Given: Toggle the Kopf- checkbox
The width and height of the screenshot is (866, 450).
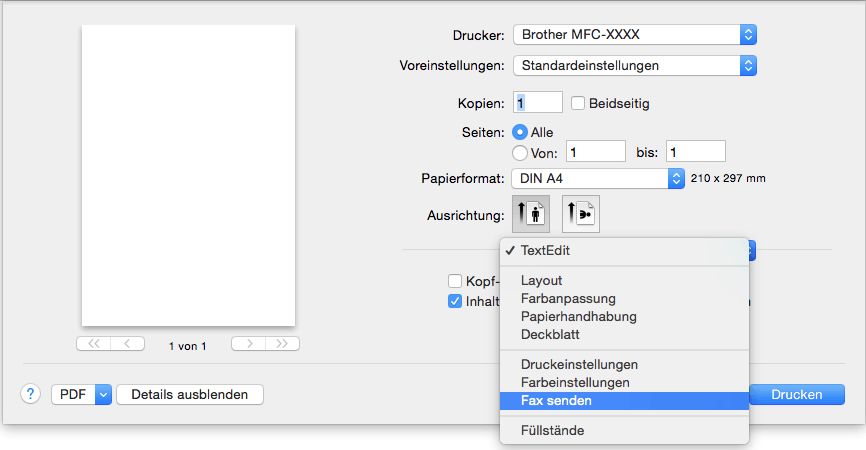Looking at the screenshot, I should (x=455, y=281).
